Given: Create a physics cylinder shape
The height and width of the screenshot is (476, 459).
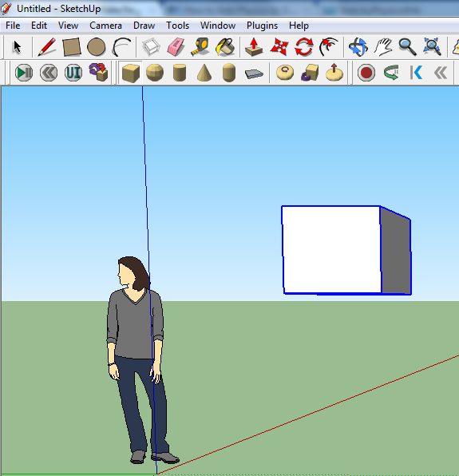Looking at the screenshot, I should [x=180, y=73].
